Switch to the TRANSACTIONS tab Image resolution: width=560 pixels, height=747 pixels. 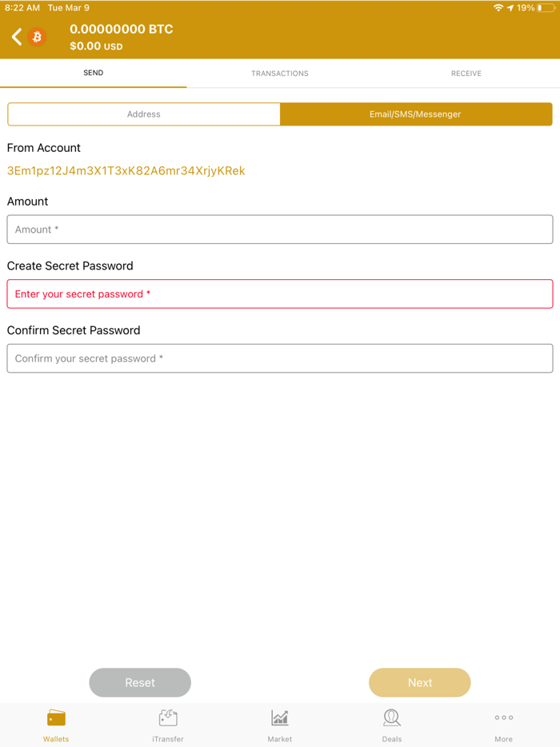(x=279, y=73)
